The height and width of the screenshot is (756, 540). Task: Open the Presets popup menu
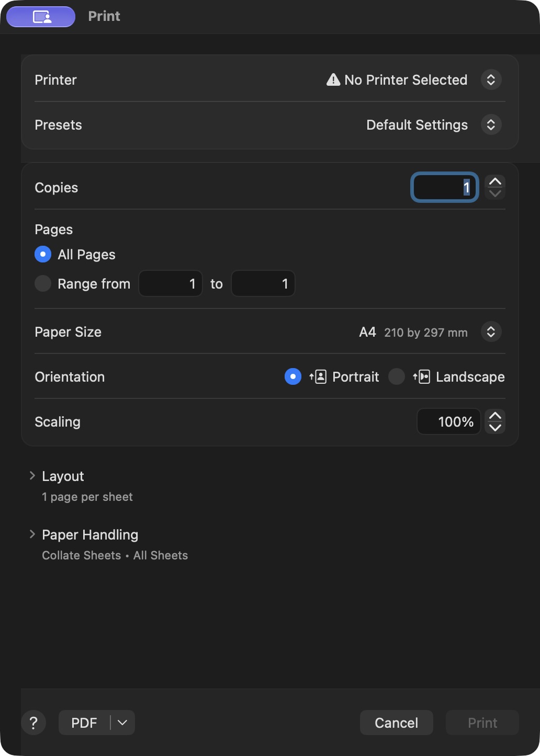491,124
